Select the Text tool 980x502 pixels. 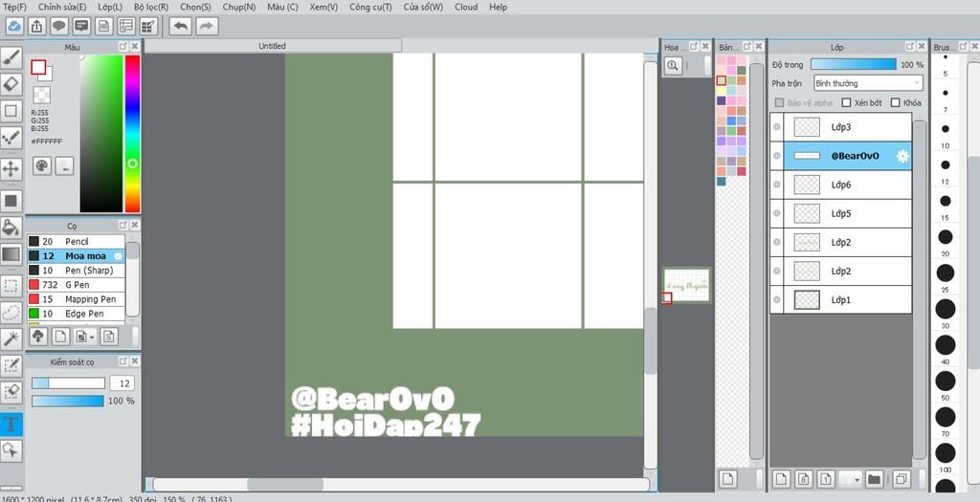11,424
